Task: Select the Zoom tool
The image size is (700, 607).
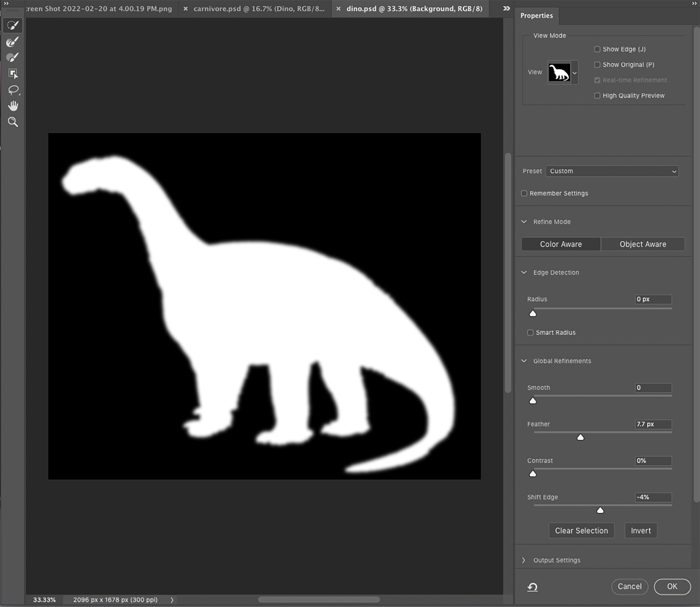Action: (x=13, y=122)
